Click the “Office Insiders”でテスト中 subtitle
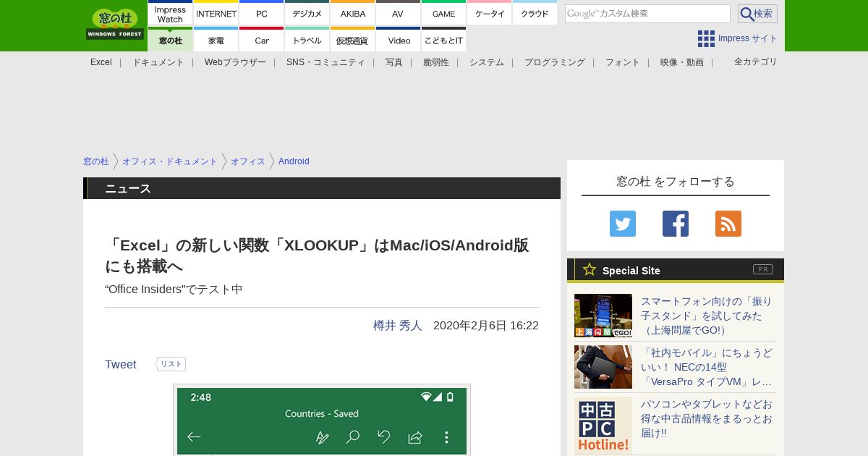The image size is (868, 456). coord(174,290)
